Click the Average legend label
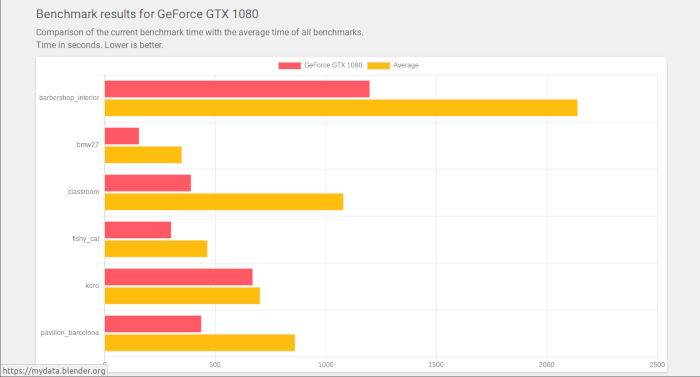700x377 pixels. coord(406,65)
